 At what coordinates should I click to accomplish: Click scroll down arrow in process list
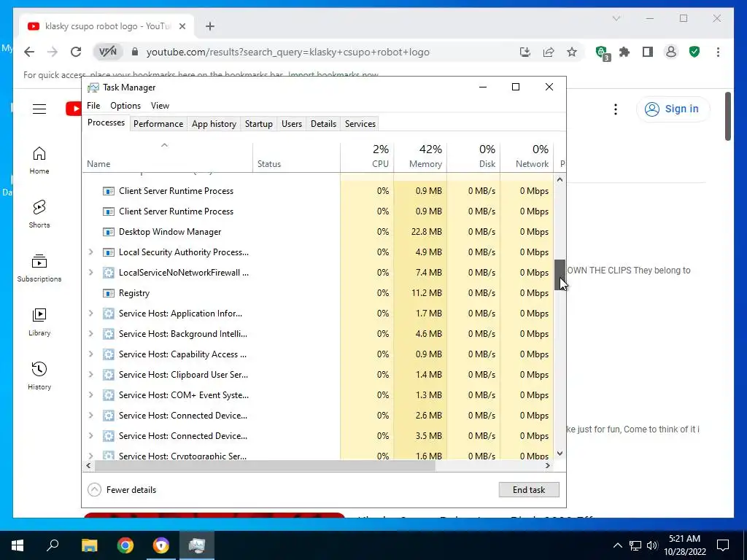click(560, 454)
